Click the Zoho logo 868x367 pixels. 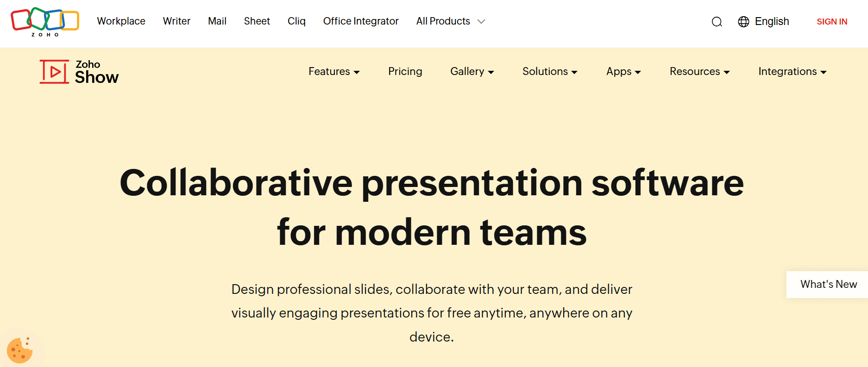[45, 22]
